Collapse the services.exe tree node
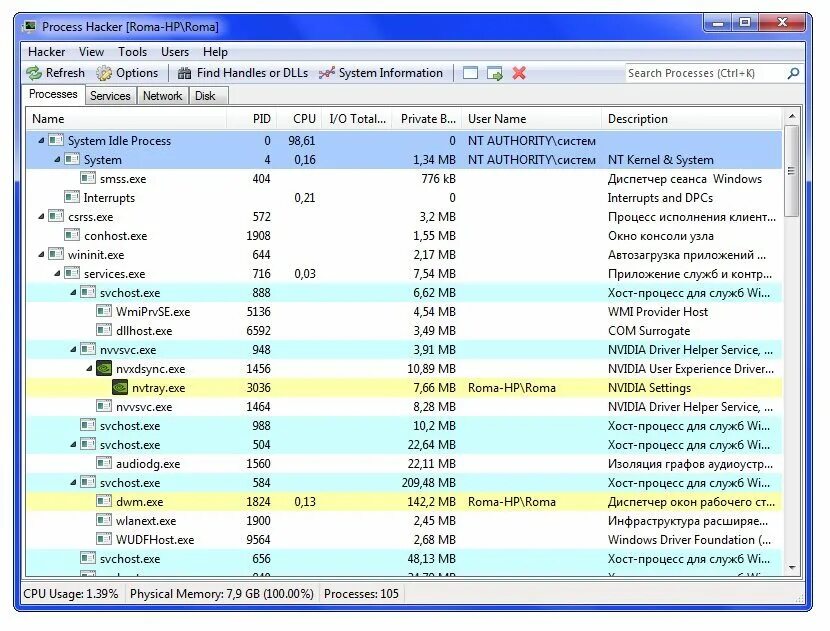Viewport: 830px width, 631px height. (x=57, y=274)
